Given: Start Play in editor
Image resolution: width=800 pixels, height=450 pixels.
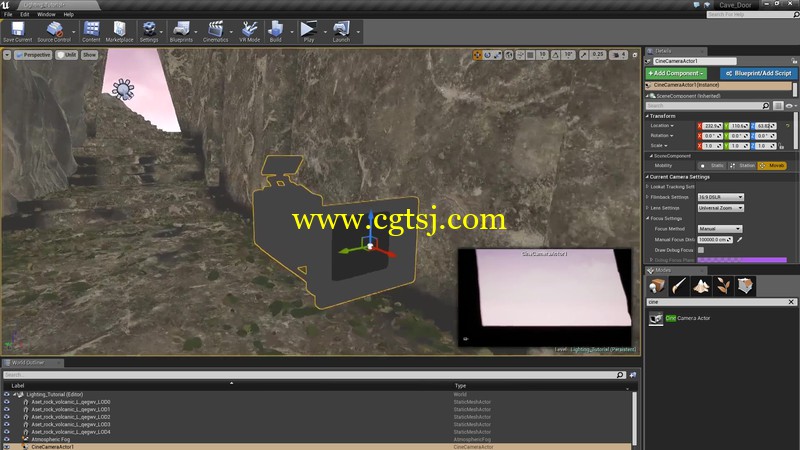Looking at the screenshot, I should [x=309, y=32].
